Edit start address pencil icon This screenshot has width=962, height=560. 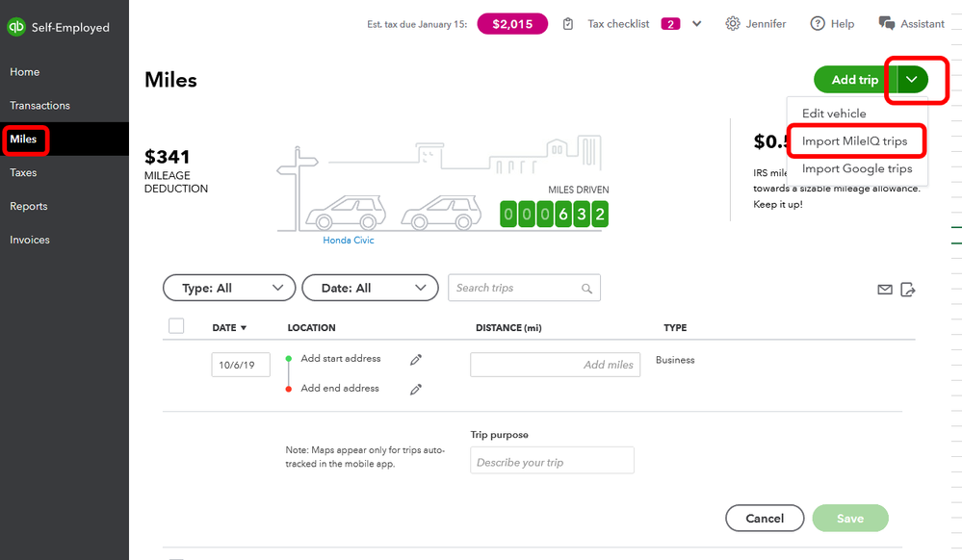[416, 360]
